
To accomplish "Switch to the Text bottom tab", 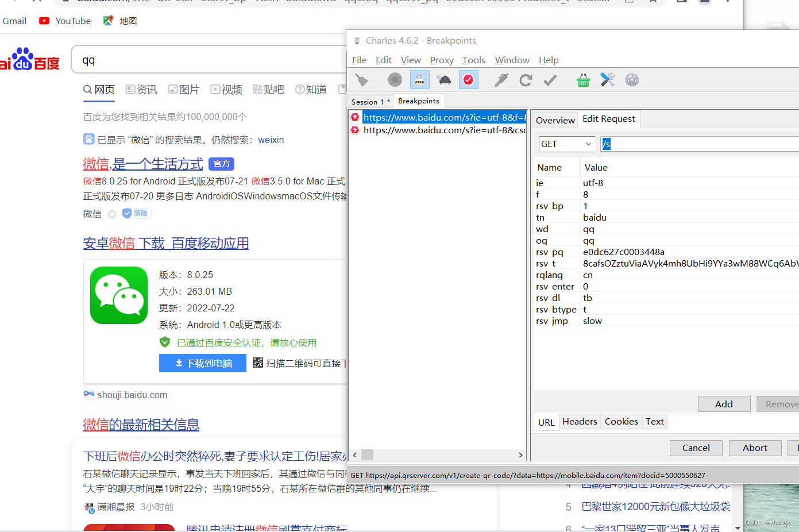I will (x=654, y=422).
